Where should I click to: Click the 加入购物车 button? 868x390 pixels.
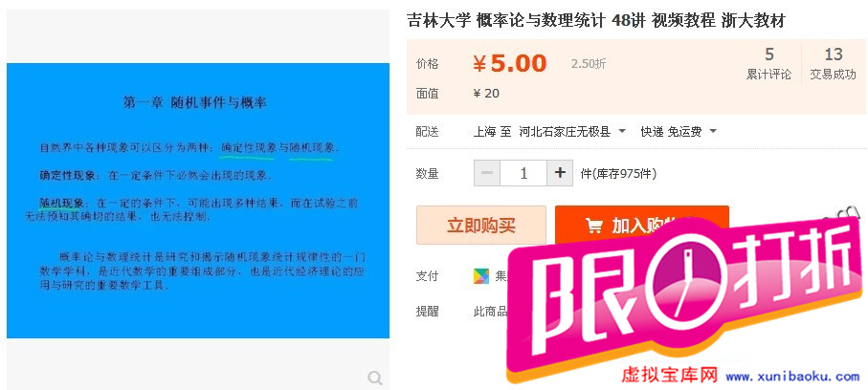(641, 226)
